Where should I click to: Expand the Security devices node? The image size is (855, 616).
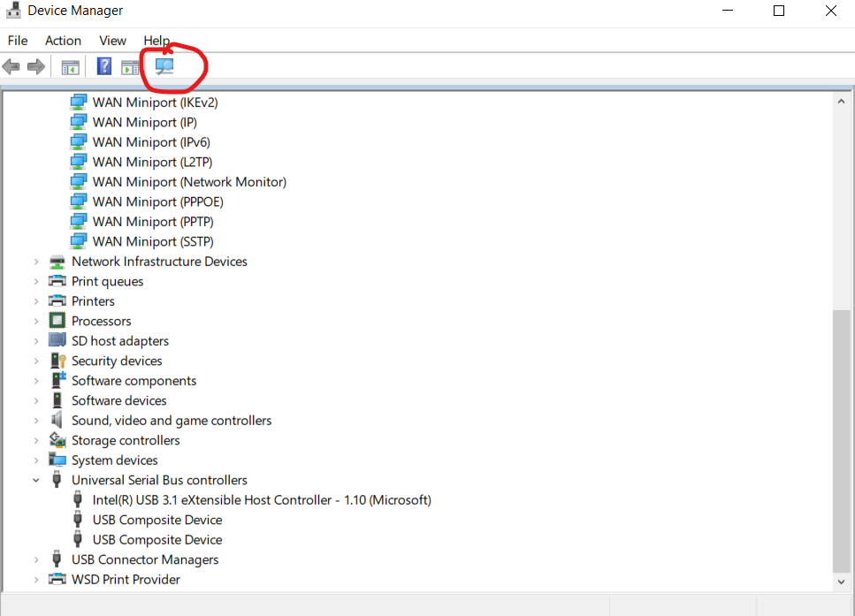point(36,361)
